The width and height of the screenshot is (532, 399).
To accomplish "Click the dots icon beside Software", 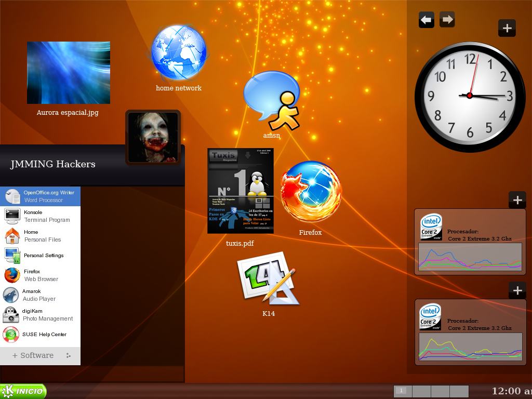I will click(x=68, y=355).
